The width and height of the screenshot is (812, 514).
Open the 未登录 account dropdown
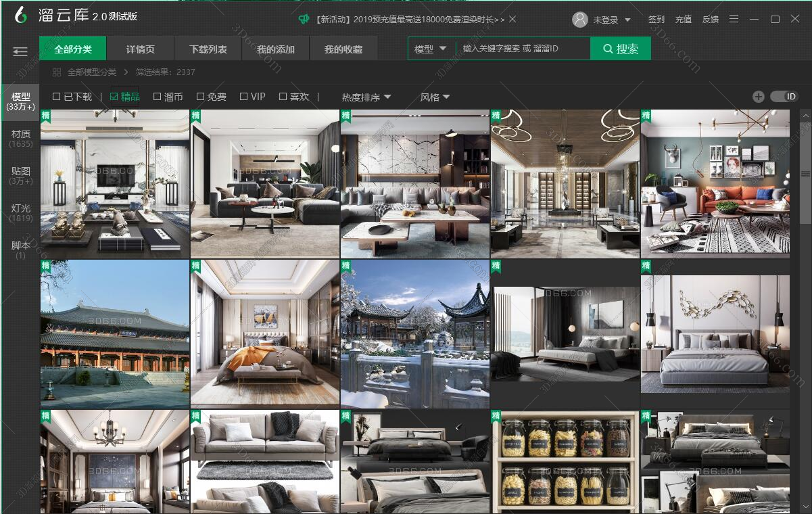click(x=612, y=20)
